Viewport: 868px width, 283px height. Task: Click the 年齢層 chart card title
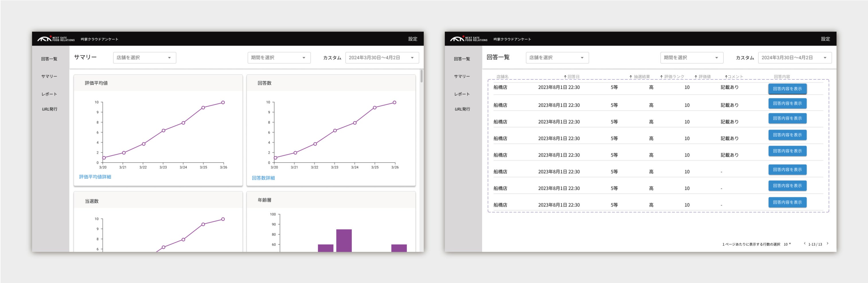pos(264,200)
